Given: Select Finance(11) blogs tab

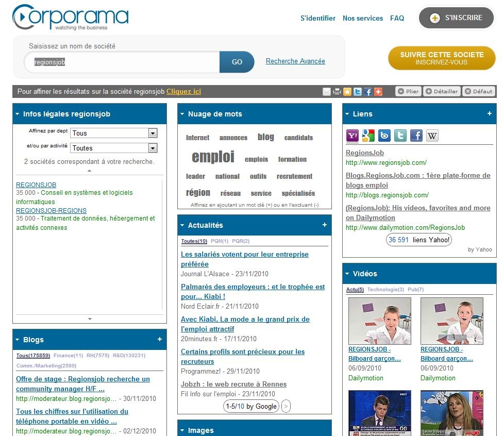Looking at the screenshot, I should [68, 355].
